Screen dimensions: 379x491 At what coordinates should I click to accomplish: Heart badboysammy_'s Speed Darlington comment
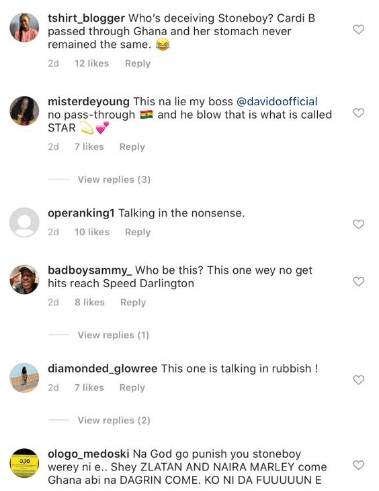(358, 282)
